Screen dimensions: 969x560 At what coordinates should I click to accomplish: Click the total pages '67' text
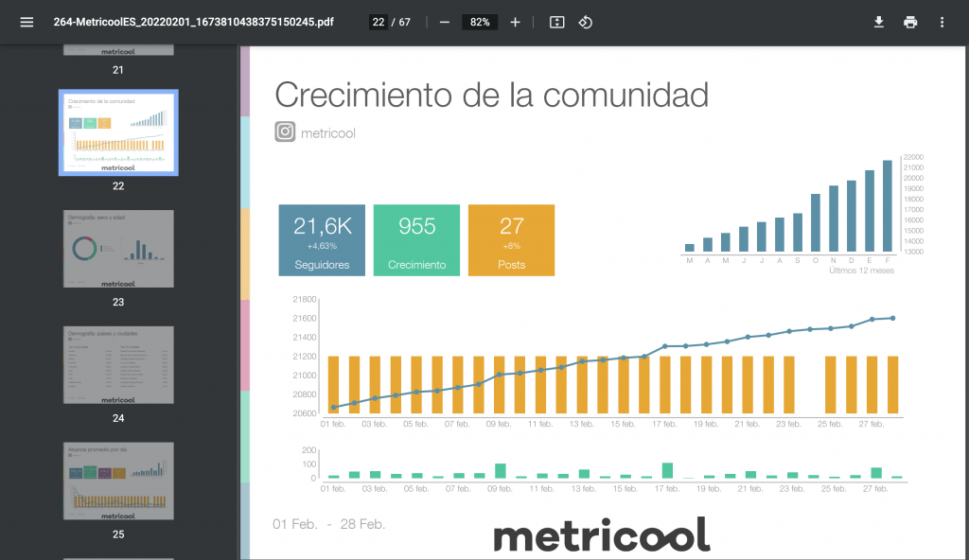tap(405, 23)
